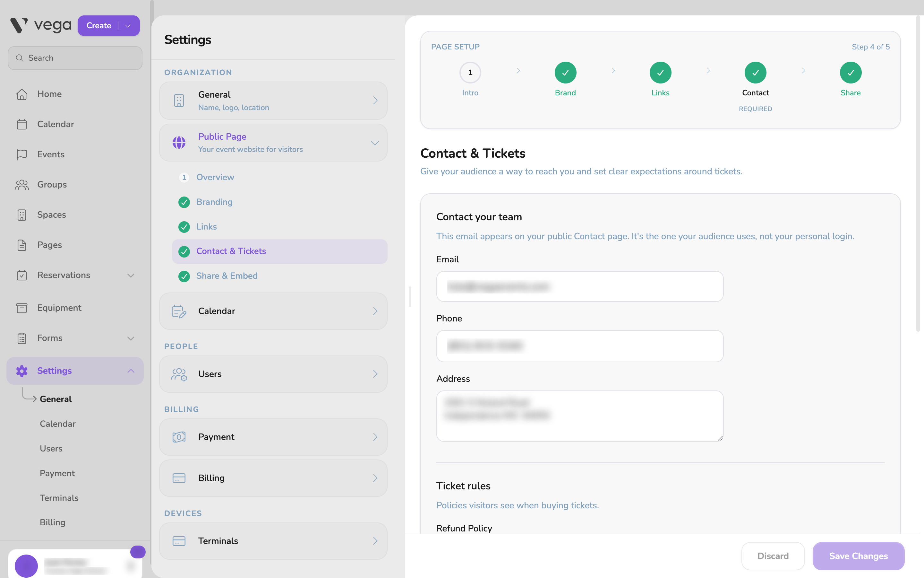
Task: Click the Discard button
Action: point(773,556)
